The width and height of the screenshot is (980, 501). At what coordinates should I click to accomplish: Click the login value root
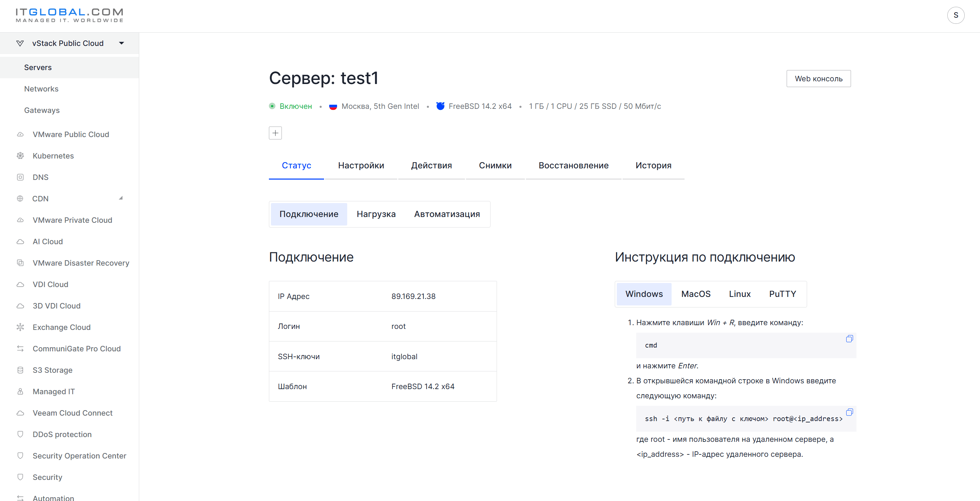click(x=398, y=327)
